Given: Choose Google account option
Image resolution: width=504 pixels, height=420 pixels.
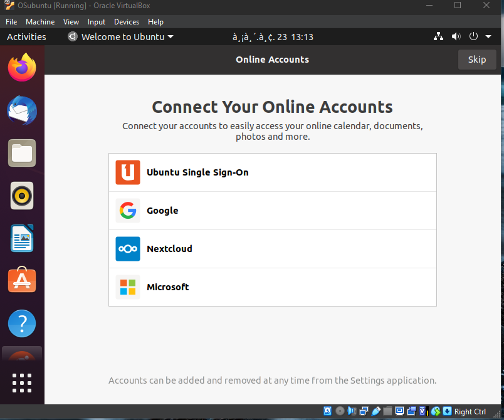Looking at the screenshot, I should [x=272, y=211].
